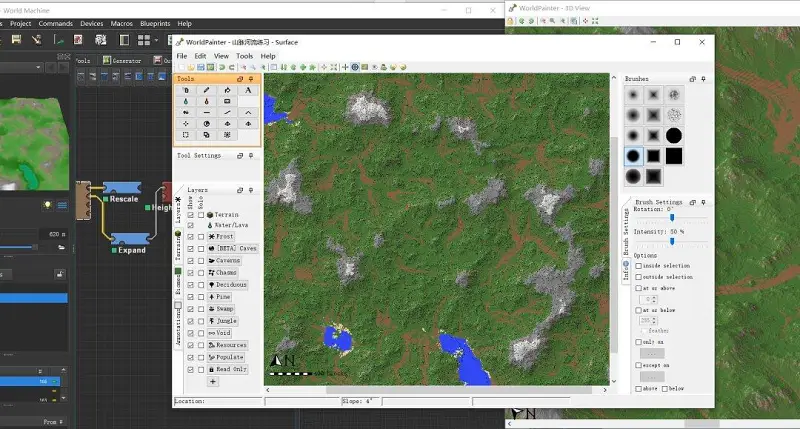Open the Macros menu in World Machine
The width and height of the screenshot is (800, 429).
(x=121, y=23)
